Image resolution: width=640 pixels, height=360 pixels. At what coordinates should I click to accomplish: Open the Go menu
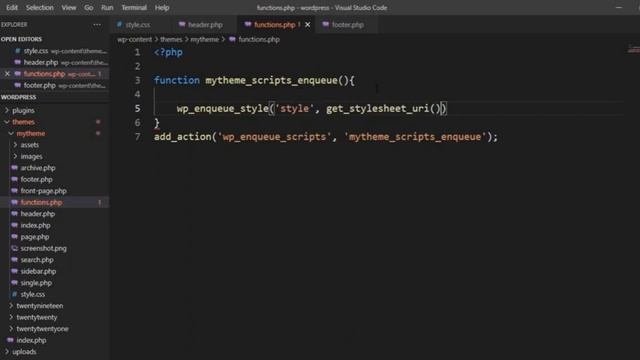[89, 7]
